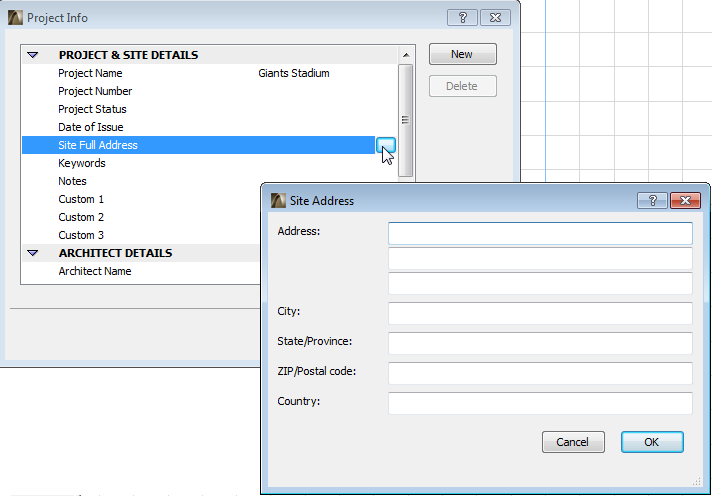Select the Architect Name row
Image resolution: width=712 pixels, height=496 pixels.
coord(142,271)
